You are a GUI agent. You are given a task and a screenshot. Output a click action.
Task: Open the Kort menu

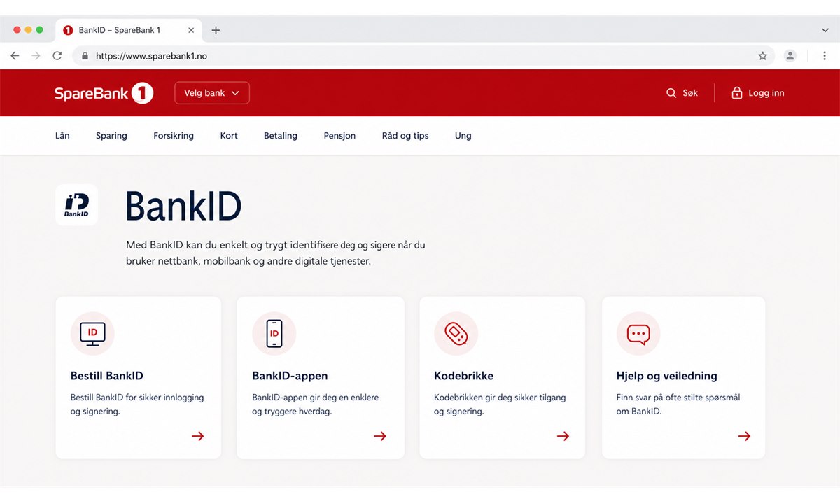click(x=229, y=136)
